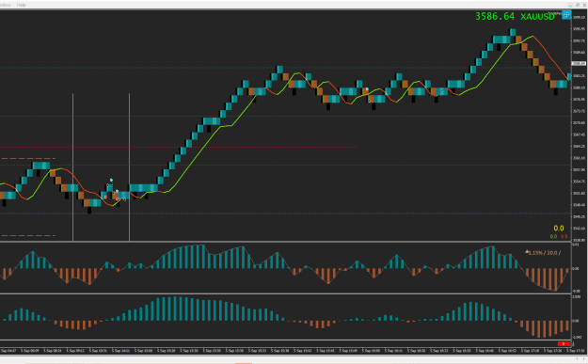Click the chart tab scroll-left arrow
Viewport: 588px width, 364px height.
(577, 359)
